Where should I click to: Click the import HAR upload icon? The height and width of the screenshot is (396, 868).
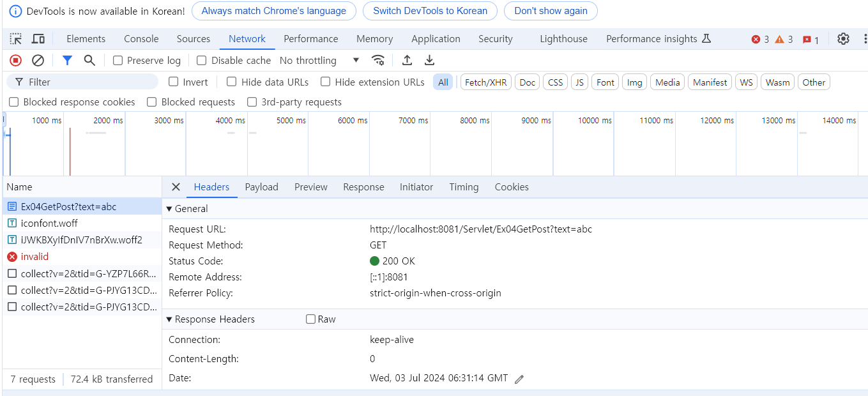(x=407, y=61)
